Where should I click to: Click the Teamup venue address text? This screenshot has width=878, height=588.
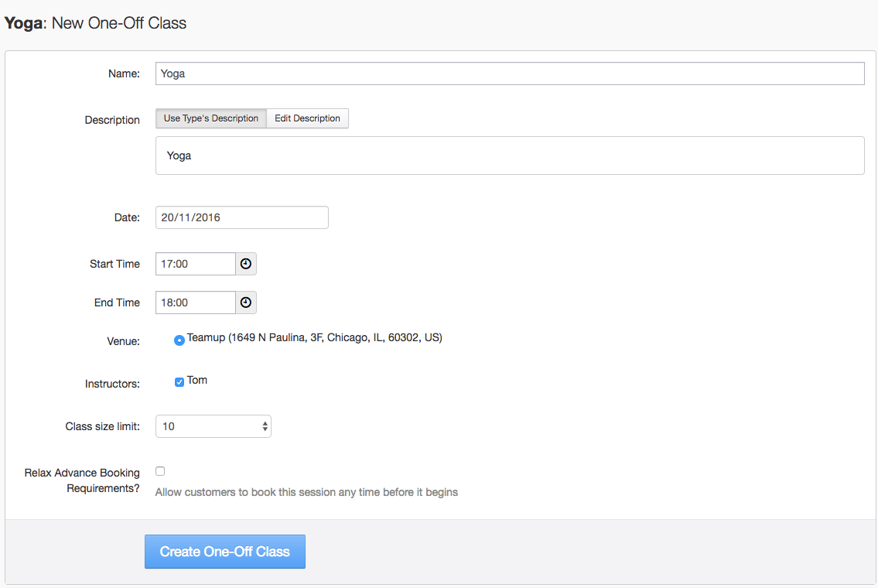(x=315, y=338)
